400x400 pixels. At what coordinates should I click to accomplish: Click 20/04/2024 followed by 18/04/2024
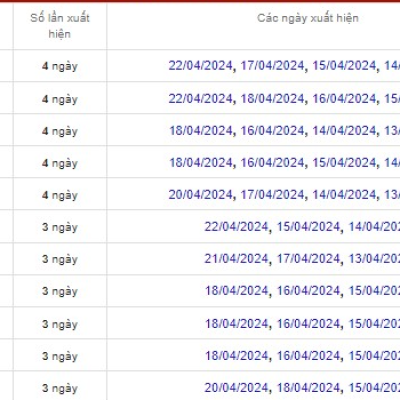pos(236,388)
